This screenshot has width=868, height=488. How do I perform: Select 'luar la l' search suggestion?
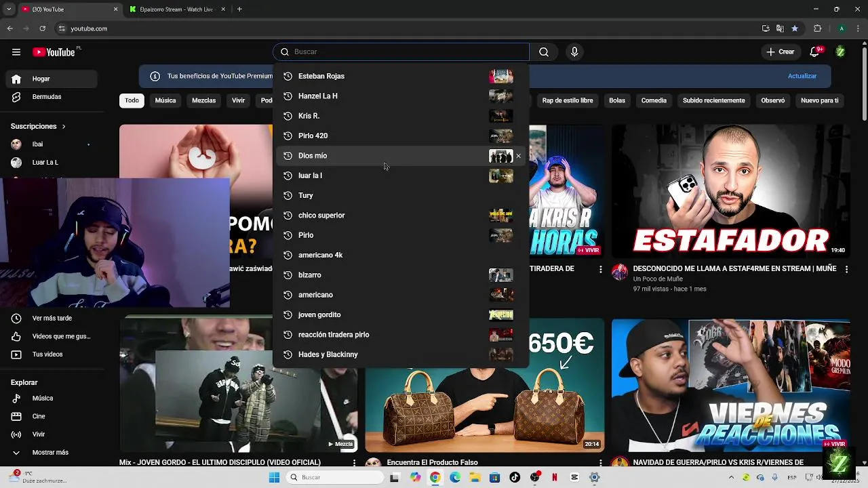tap(400, 176)
